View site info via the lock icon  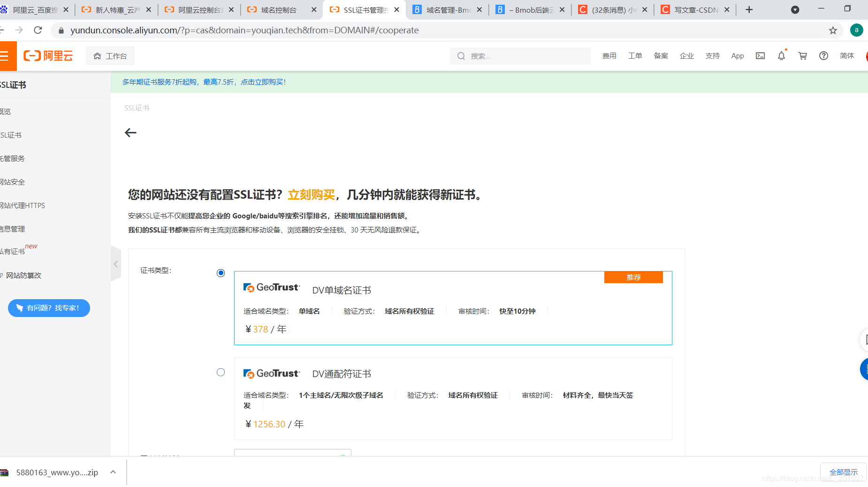click(x=61, y=31)
